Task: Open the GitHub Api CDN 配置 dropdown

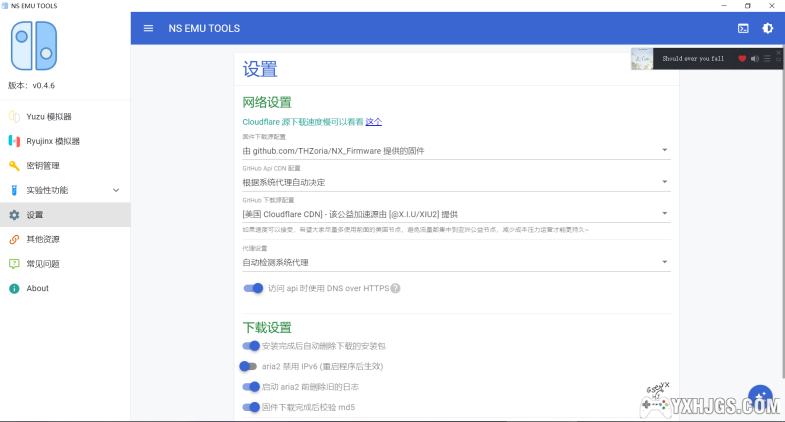Action: [456, 182]
